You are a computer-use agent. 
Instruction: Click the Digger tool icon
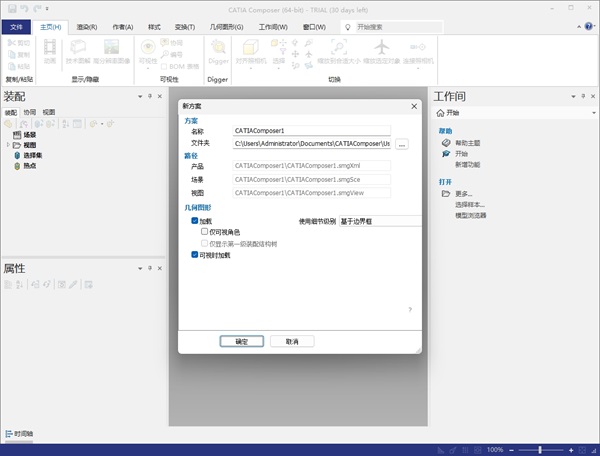[x=218, y=47]
